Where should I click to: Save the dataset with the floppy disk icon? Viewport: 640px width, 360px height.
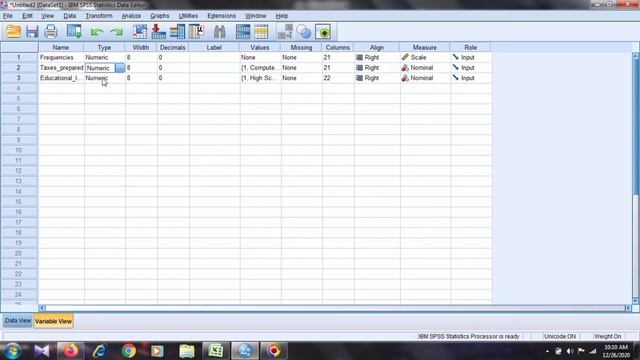(32, 31)
